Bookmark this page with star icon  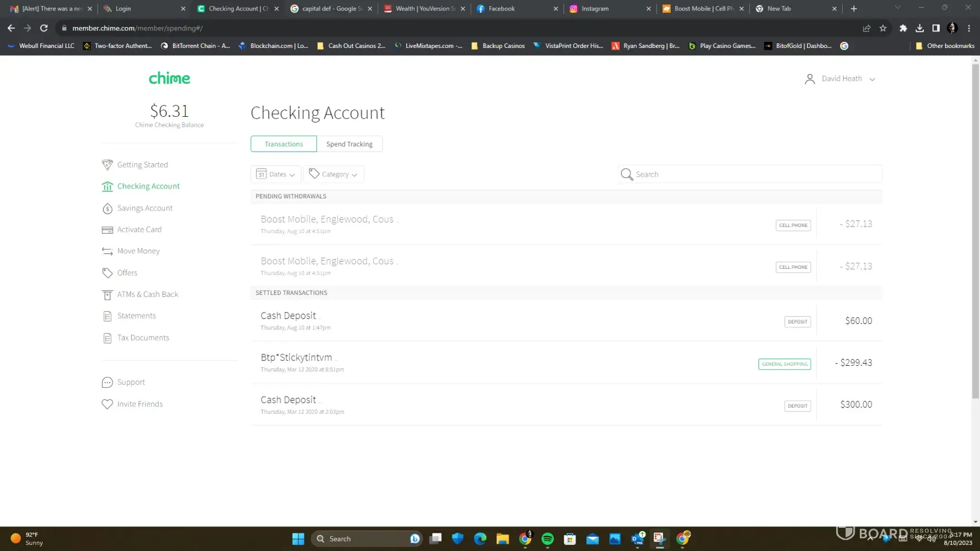(x=883, y=28)
